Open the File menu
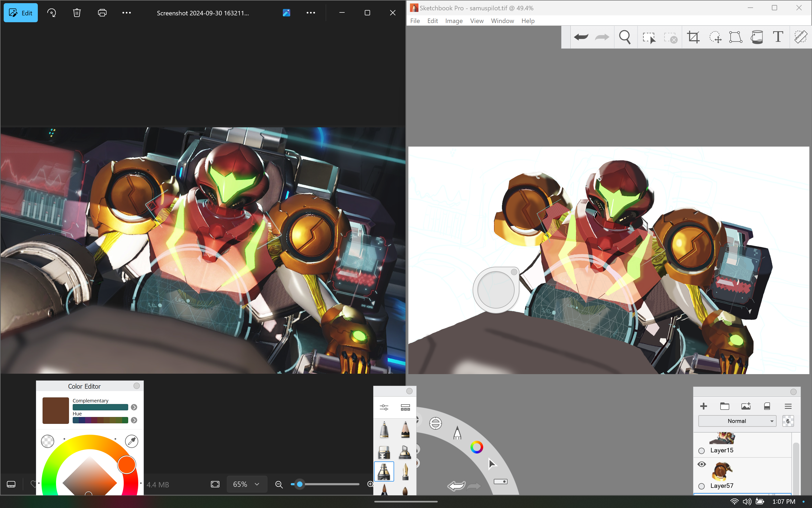812x508 pixels. pyautogui.click(x=415, y=21)
